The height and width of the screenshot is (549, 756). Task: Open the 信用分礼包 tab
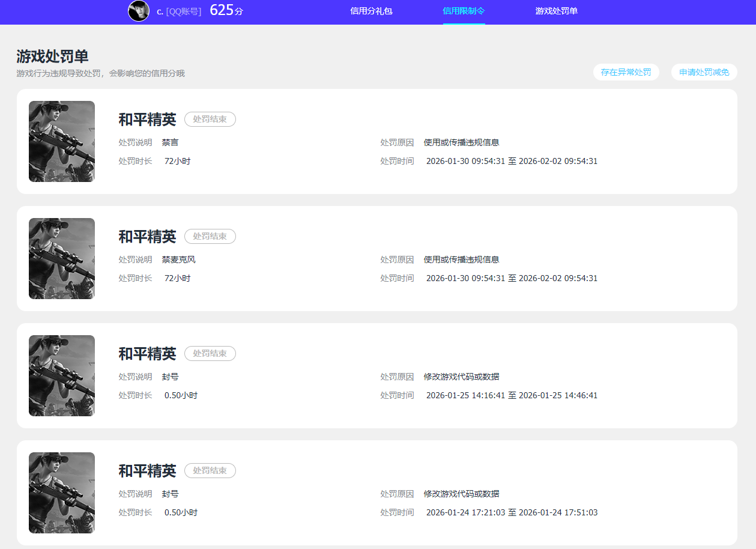(371, 11)
